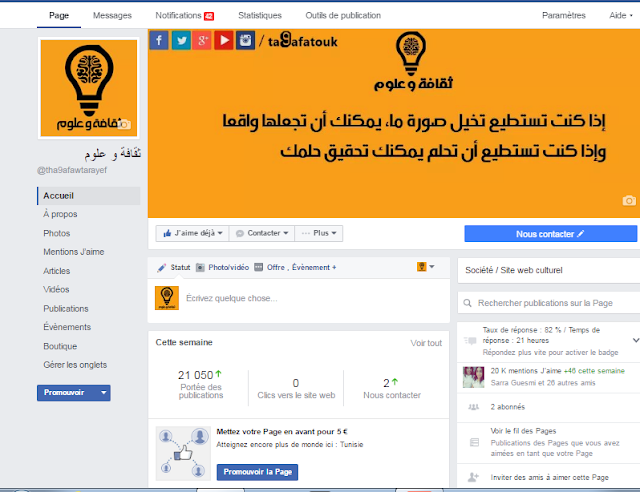The height and width of the screenshot is (492, 640).
Task: Switch to the Statistiques tab
Action: click(x=260, y=15)
